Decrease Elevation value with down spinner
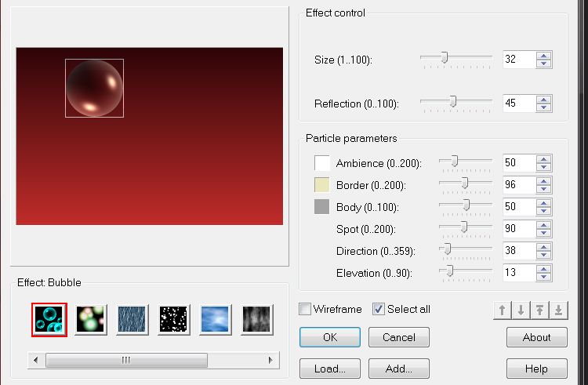 [x=544, y=277]
